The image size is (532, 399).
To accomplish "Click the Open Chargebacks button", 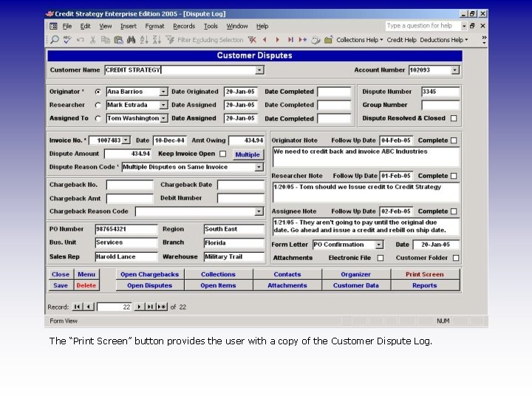I will click(149, 274).
